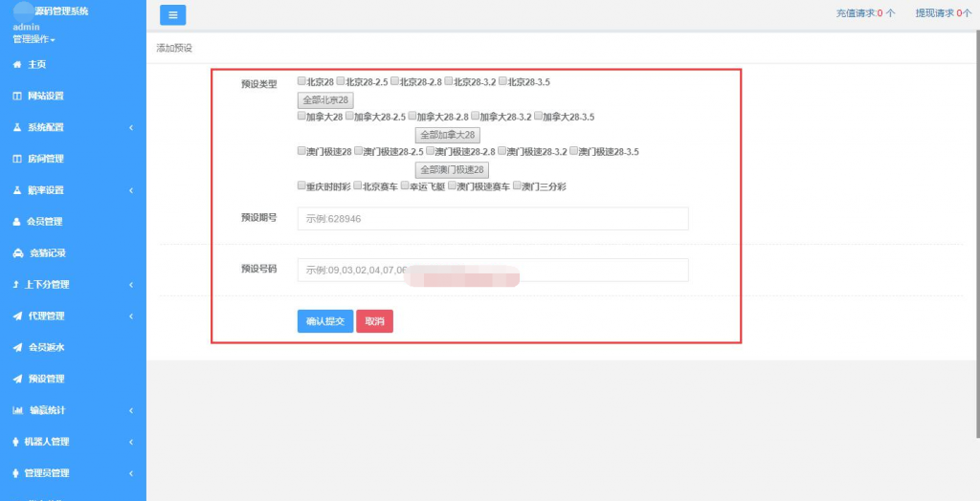Expand the 管理员管理 submenu arrow
The image size is (980, 501).
point(131,473)
